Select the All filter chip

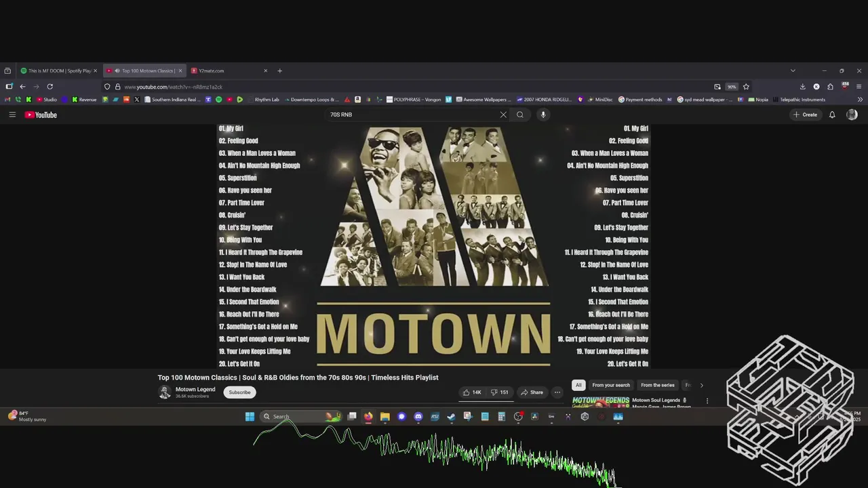click(578, 385)
